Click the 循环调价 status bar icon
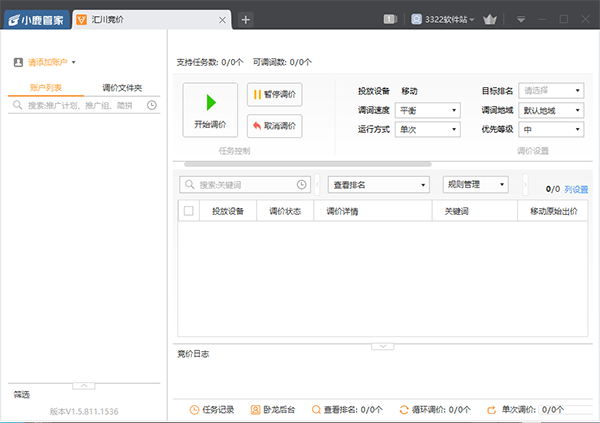Image resolution: width=600 pixels, height=423 pixels. tap(404, 409)
